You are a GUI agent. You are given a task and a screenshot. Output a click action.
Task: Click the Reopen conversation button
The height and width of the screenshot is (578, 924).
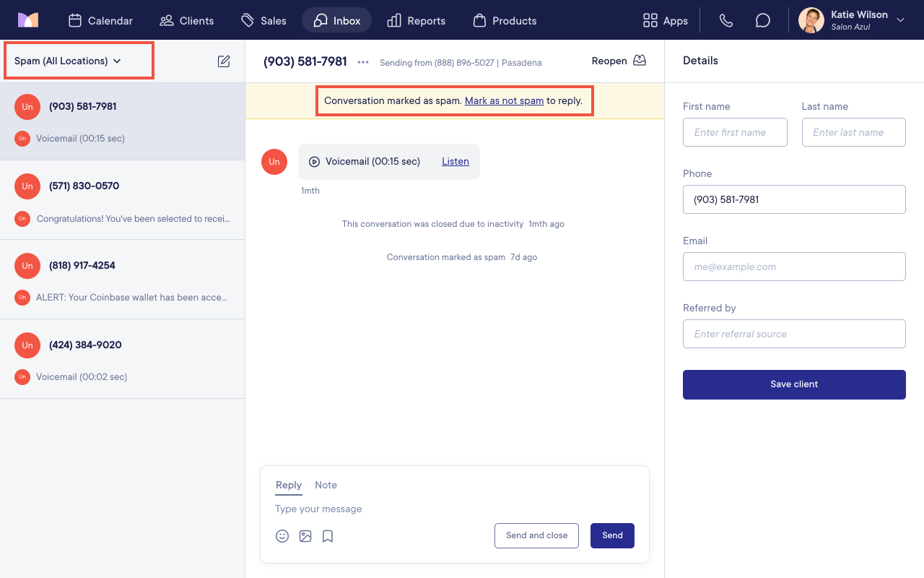coord(619,61)
